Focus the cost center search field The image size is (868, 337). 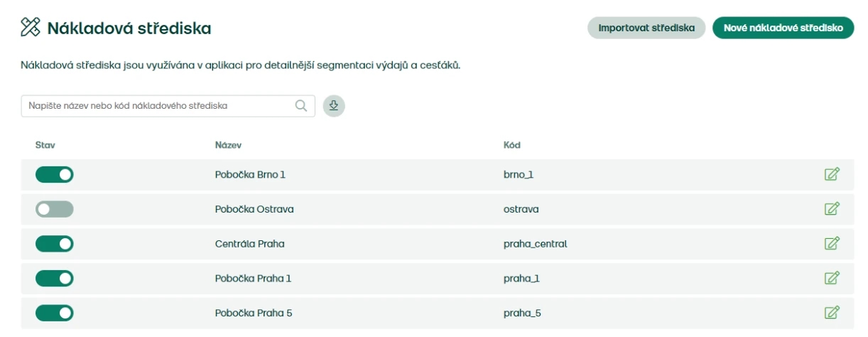pyautogui.click(x=168, y=105)
